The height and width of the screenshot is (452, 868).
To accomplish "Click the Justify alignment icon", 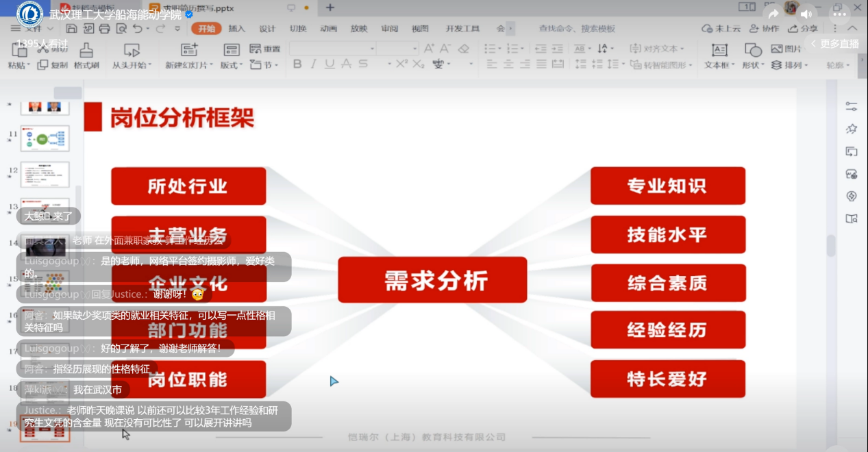I will tap(541, 64).
